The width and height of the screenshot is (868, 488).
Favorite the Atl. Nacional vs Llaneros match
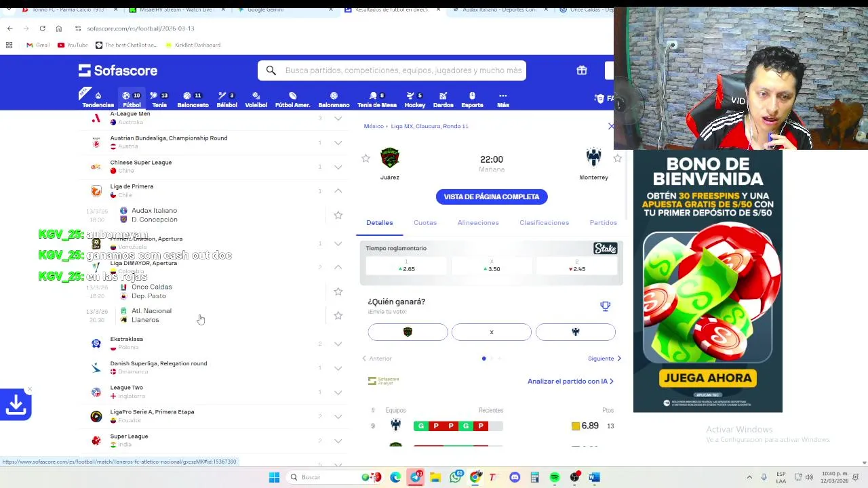tap(338, 315)
